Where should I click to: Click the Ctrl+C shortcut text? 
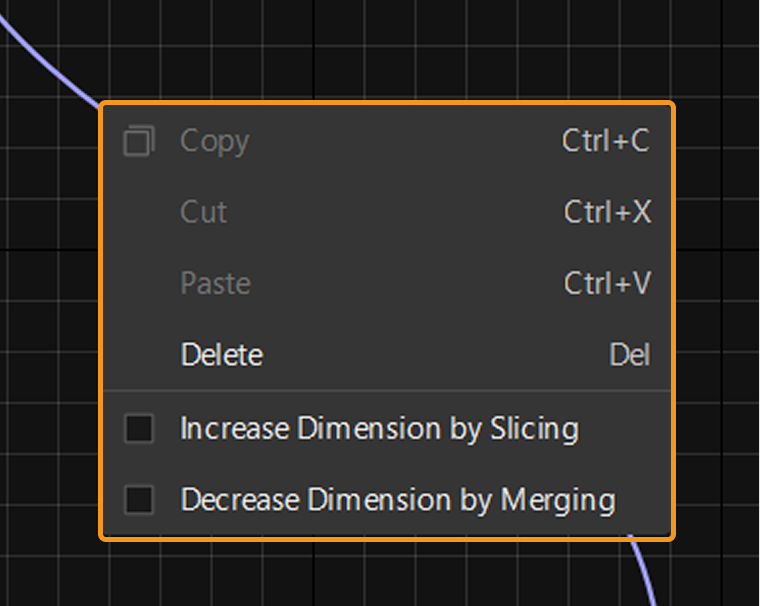605,142
